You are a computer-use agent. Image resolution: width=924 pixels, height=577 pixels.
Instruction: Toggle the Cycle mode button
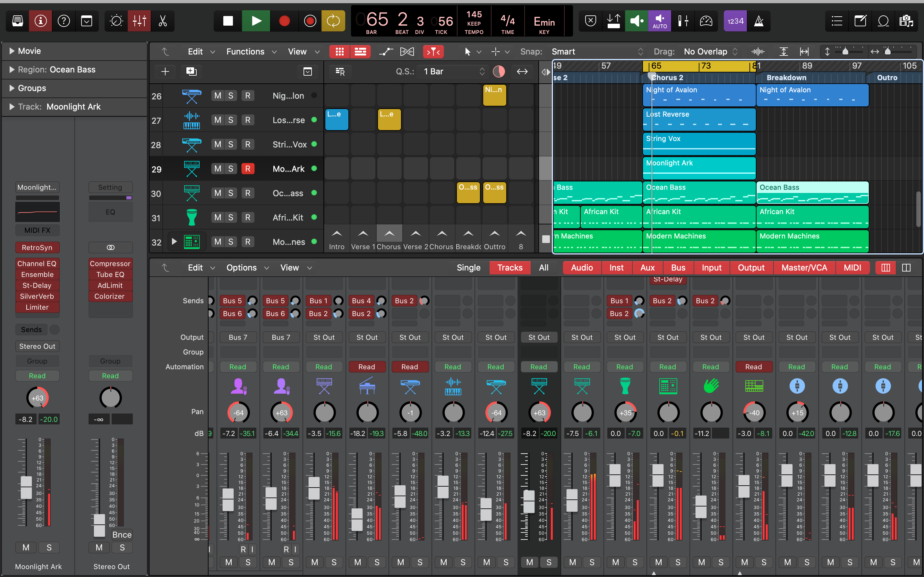click(x=333, y=21)
